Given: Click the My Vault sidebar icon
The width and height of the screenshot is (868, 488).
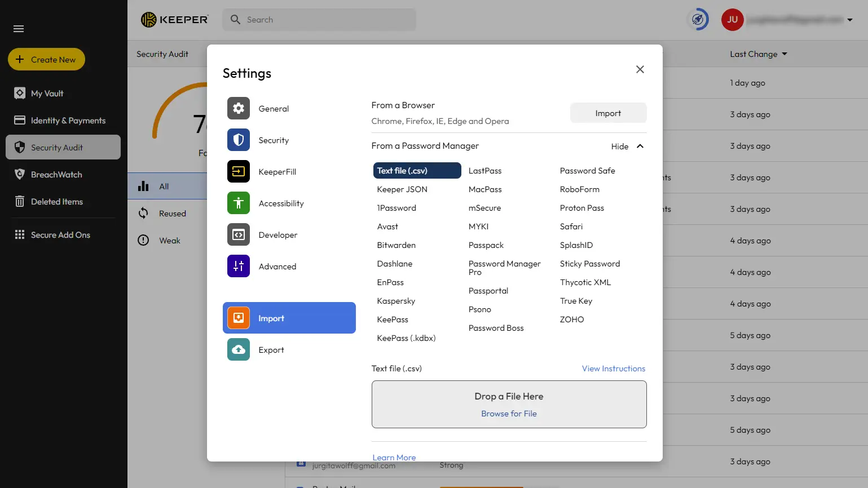Looking at the screenshot, I should [x=20, y=94].
